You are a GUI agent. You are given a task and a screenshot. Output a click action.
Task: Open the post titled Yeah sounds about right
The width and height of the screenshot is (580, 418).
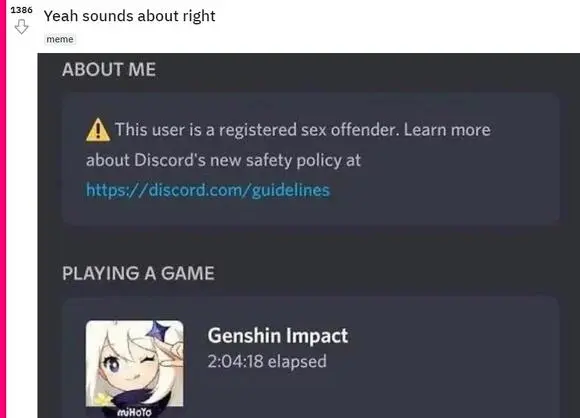[x=129, y=16]
